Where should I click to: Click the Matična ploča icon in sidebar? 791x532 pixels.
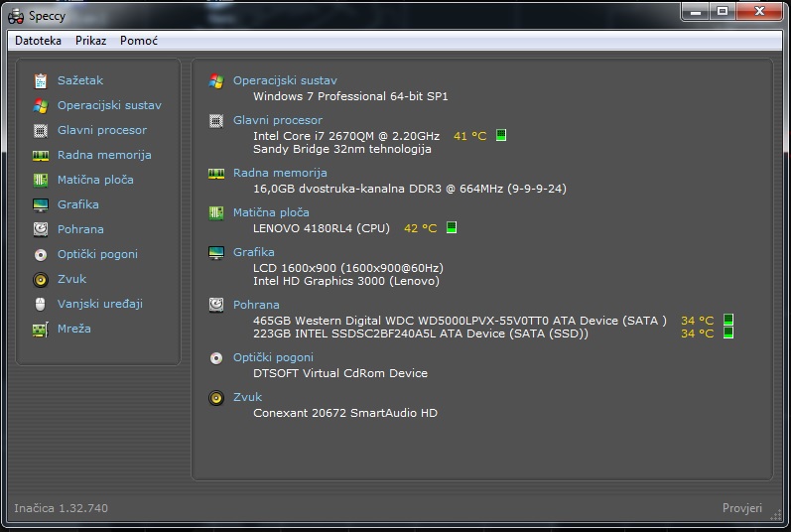pos(41,180)
